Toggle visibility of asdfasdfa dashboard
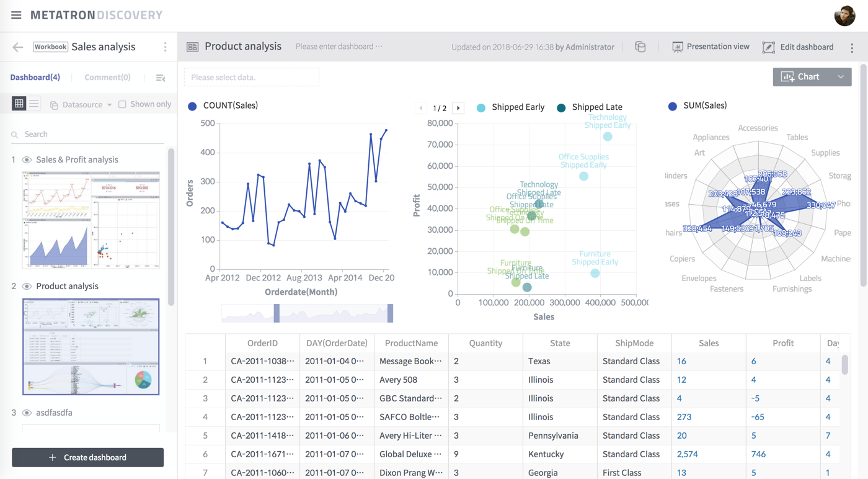 27,413
